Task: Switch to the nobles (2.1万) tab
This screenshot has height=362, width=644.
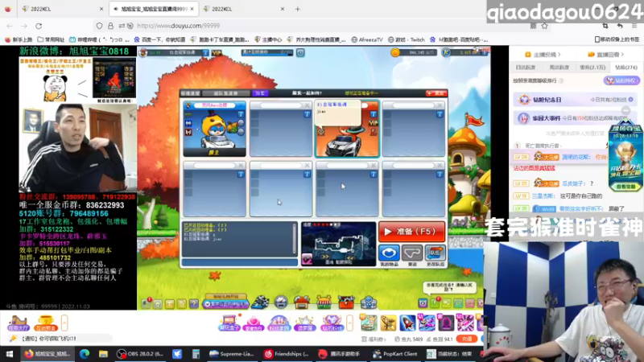Action: click(592, 68)
